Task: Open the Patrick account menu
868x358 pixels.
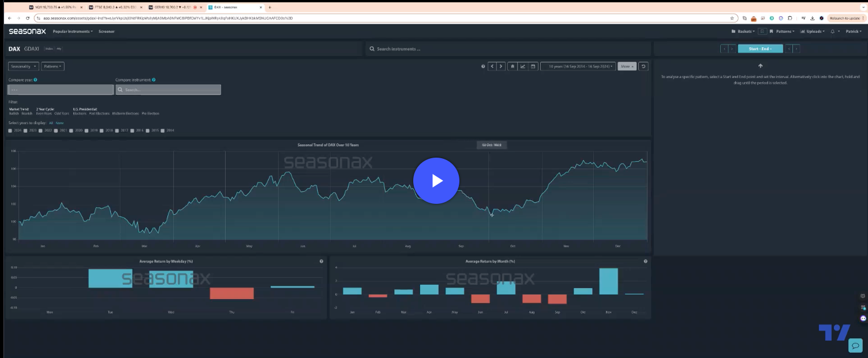Action: point(854,31)
